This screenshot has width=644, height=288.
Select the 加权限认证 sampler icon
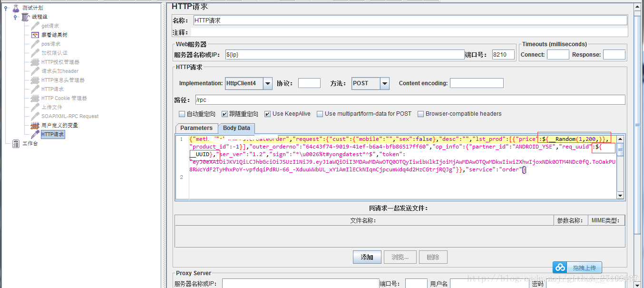[35, 53]
